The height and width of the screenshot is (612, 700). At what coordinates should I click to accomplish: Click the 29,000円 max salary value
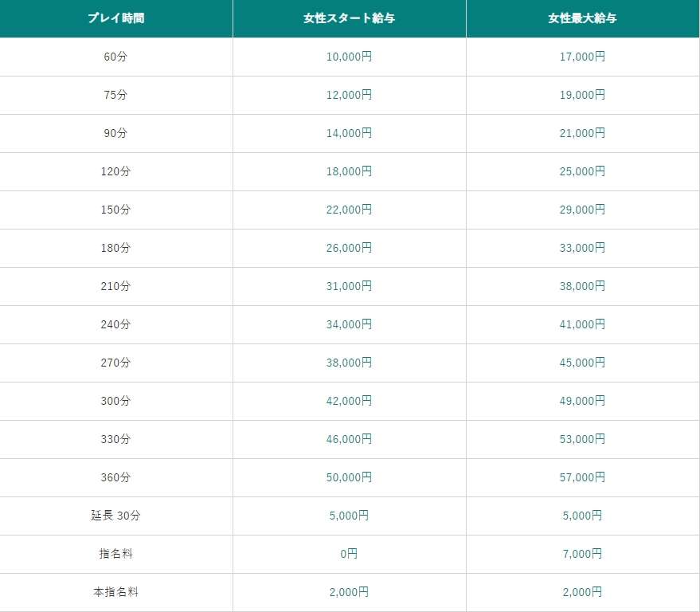click(x=583, y=210)
